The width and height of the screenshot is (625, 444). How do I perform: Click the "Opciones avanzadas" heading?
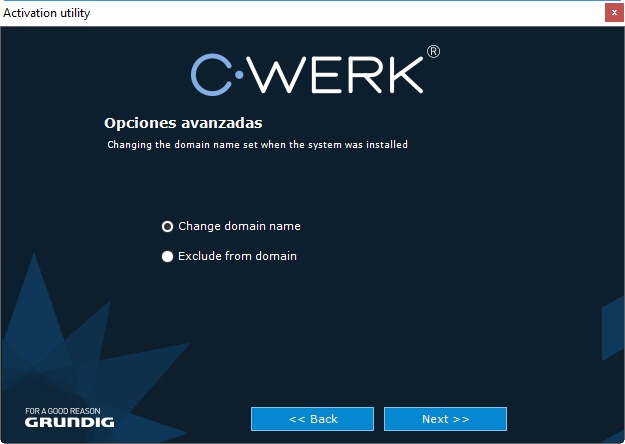[183, 123]
